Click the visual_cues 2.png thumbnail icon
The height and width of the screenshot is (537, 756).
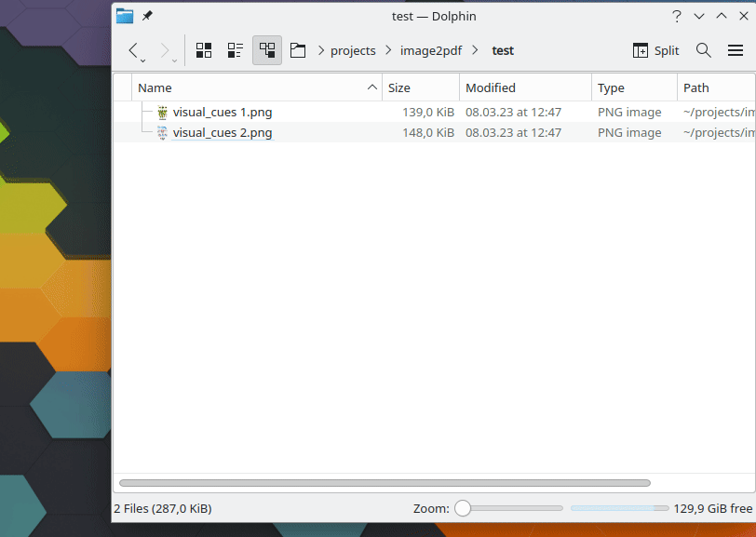pyautogui.click(x=163, y=132)
